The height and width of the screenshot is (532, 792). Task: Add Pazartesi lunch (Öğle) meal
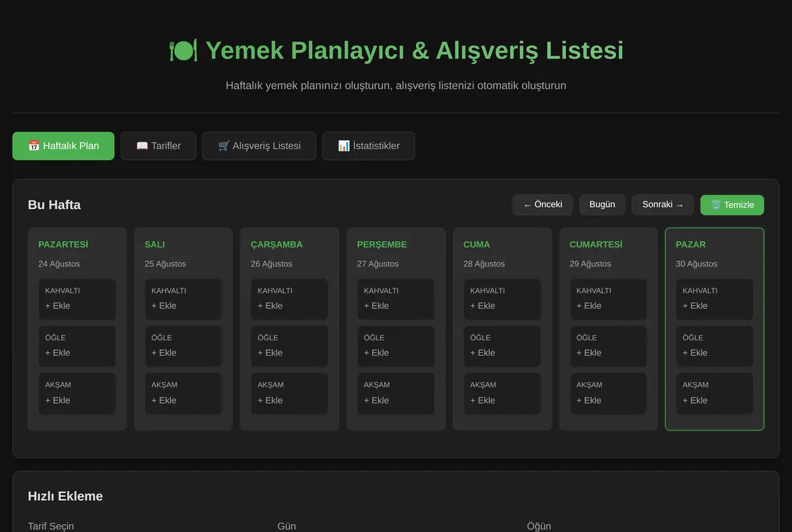(x=77, y=346)
